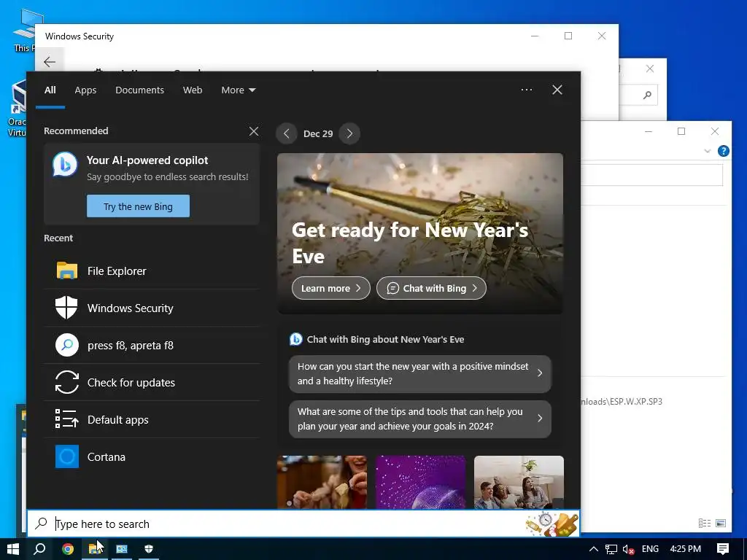Viewport: 747px width, 560px height.
Task: Click the magnifier in the background window
Action: click(x=647, y=96)
